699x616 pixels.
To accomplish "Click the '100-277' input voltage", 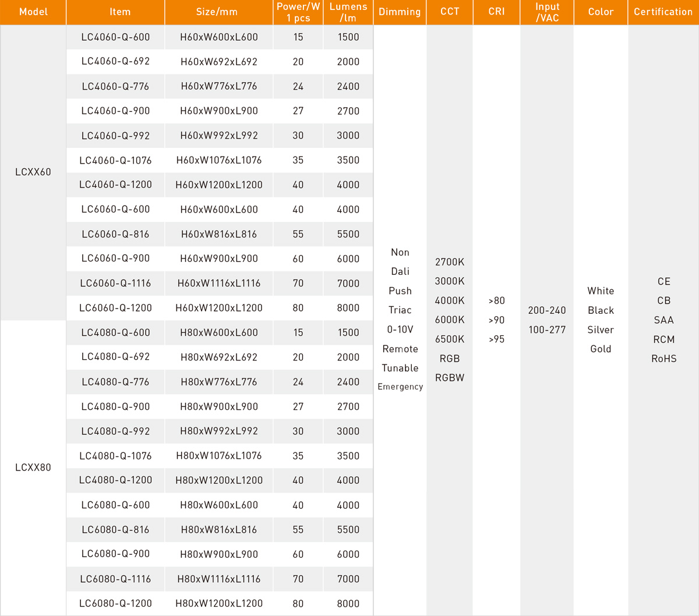I will pyautogui.click(x=547, y=330).
